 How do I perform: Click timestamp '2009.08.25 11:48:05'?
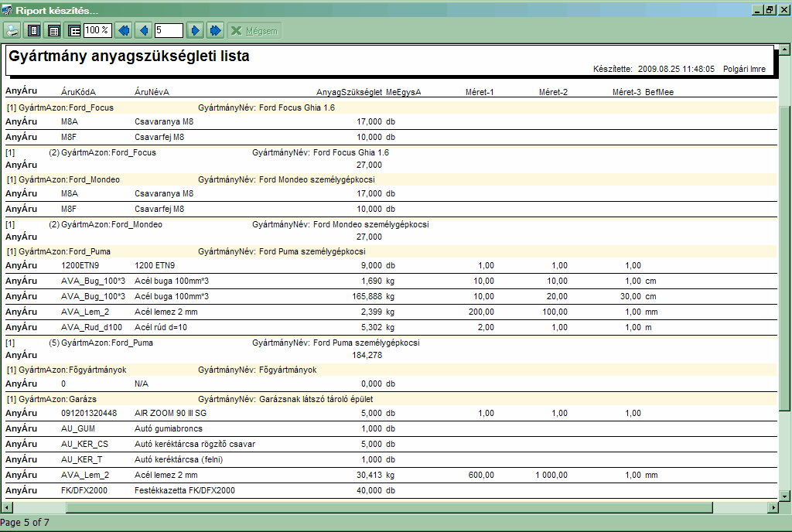pos(676,69)
